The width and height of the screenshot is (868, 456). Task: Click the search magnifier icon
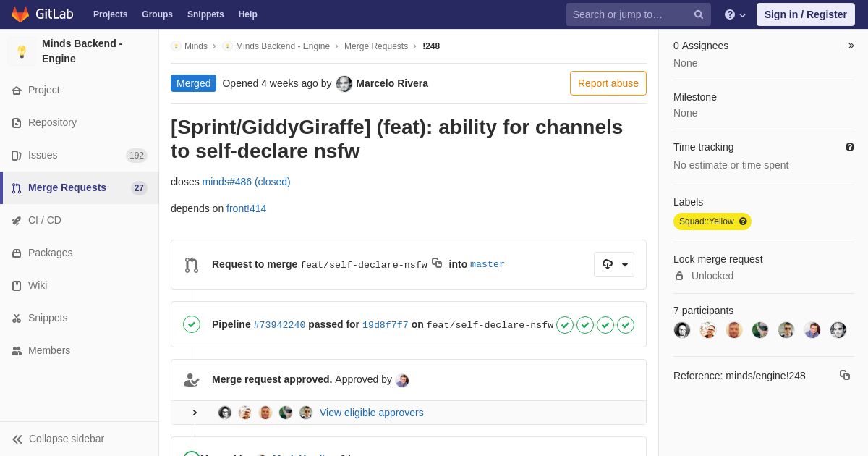click(x=699, y=14)
